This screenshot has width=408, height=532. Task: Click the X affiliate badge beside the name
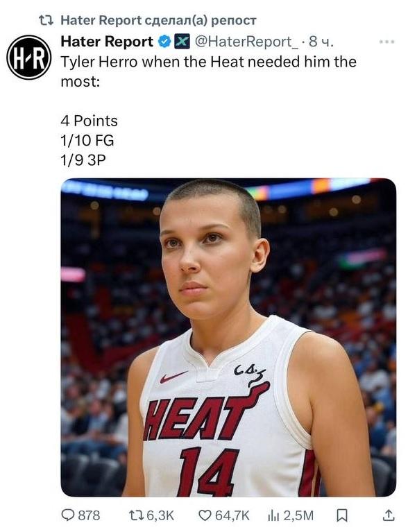pos(182,42)
